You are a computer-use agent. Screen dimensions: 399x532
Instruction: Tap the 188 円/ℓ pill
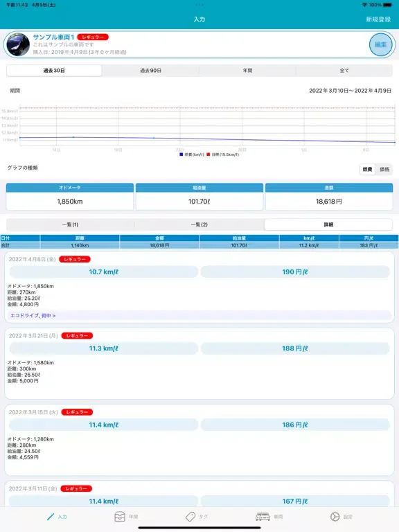pyautogui.click(x=295, y=348)
